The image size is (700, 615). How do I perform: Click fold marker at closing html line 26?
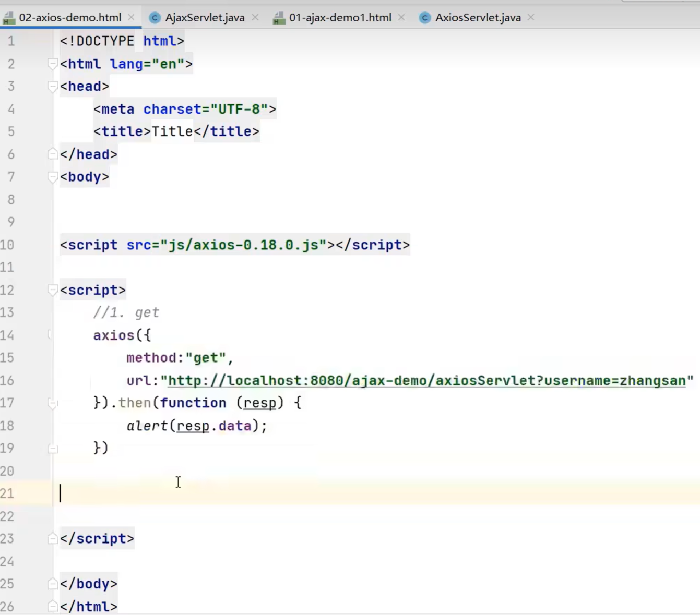[52, 607]
